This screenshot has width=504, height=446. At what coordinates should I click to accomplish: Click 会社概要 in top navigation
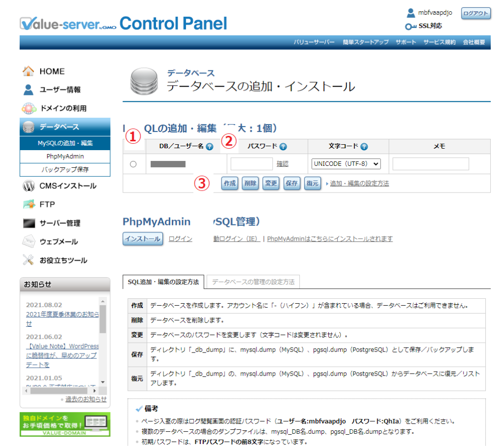[x=474, y=42]
